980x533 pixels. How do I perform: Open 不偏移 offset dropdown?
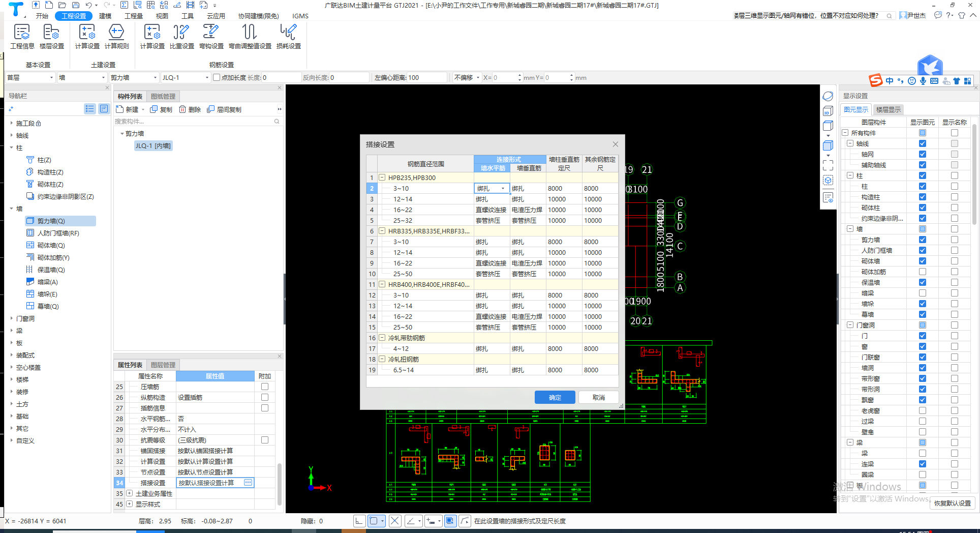467,77
